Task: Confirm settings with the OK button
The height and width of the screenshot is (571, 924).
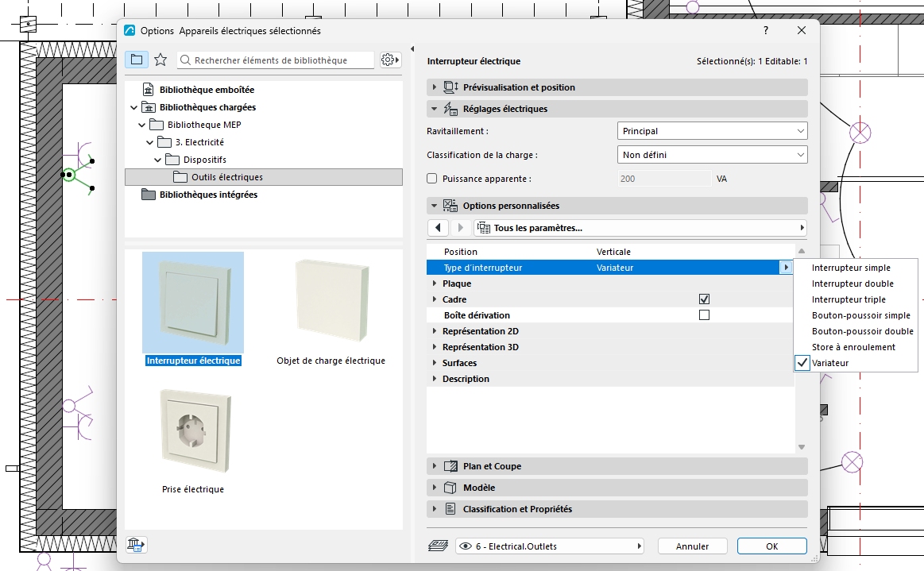Action: pos(772,546)
